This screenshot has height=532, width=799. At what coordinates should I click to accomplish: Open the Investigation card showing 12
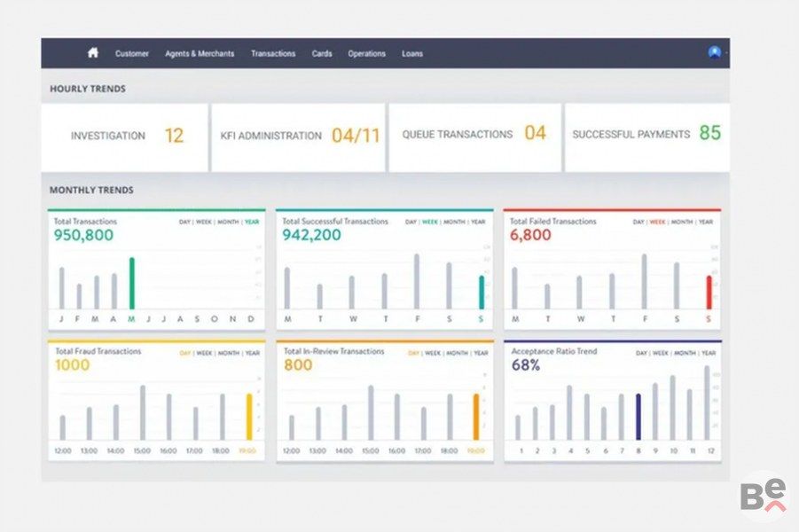[x=125, y=137]
